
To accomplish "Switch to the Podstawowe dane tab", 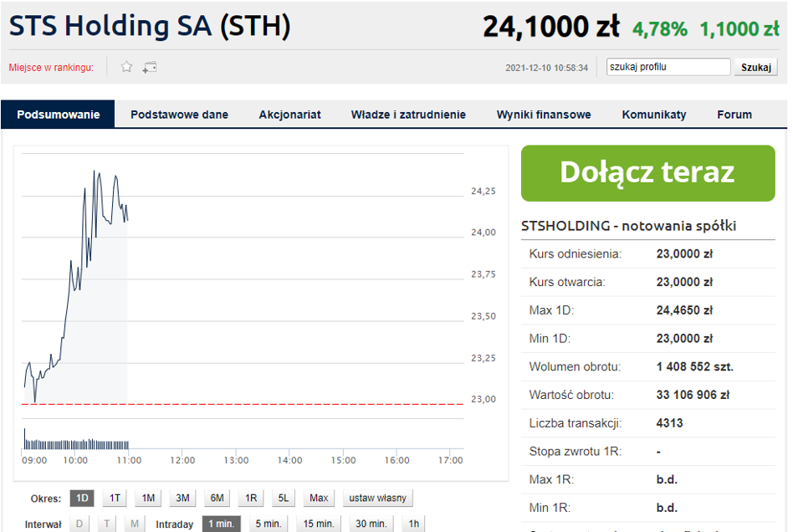I will click(179, 115).
